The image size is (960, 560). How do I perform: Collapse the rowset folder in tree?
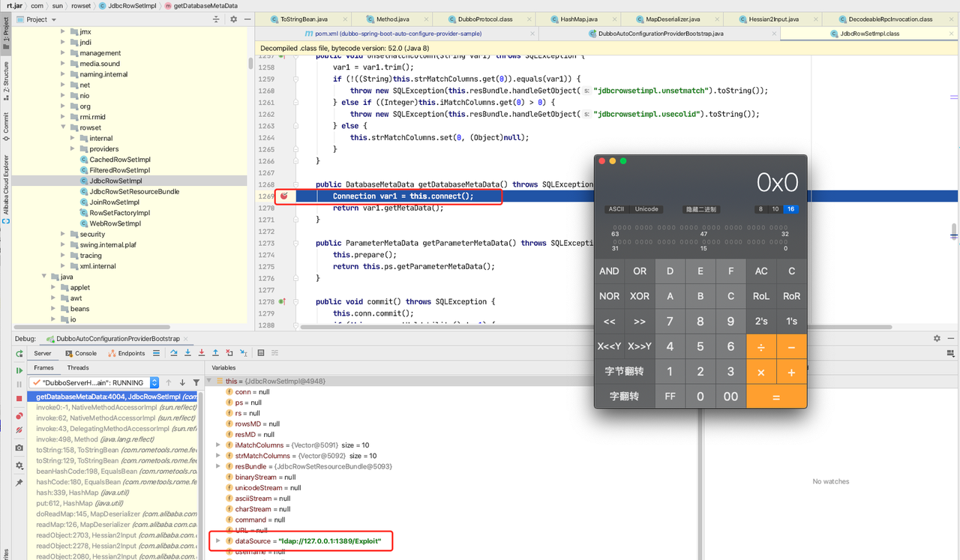[x=64, y=127]
